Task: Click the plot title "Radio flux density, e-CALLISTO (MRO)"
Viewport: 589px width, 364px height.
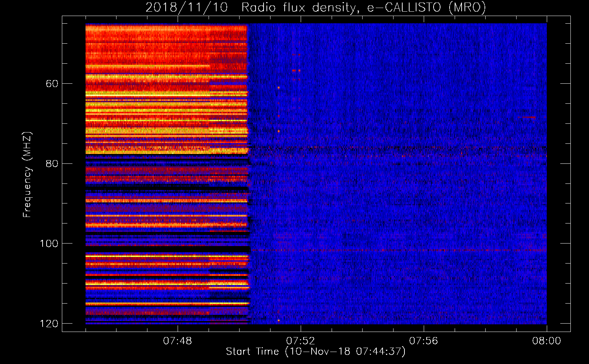Action: pyautogui.click(x=363, y=8)
